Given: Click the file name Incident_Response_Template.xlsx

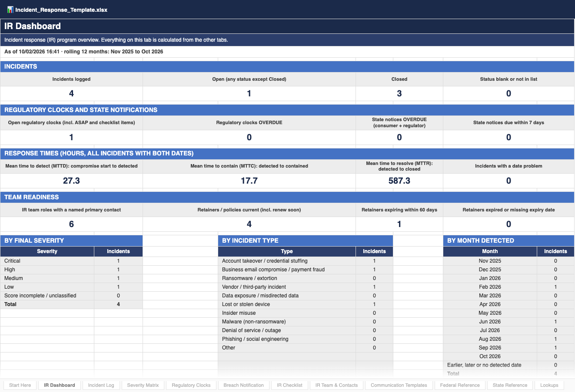Looking at the screenshot, I should (61, 10).
